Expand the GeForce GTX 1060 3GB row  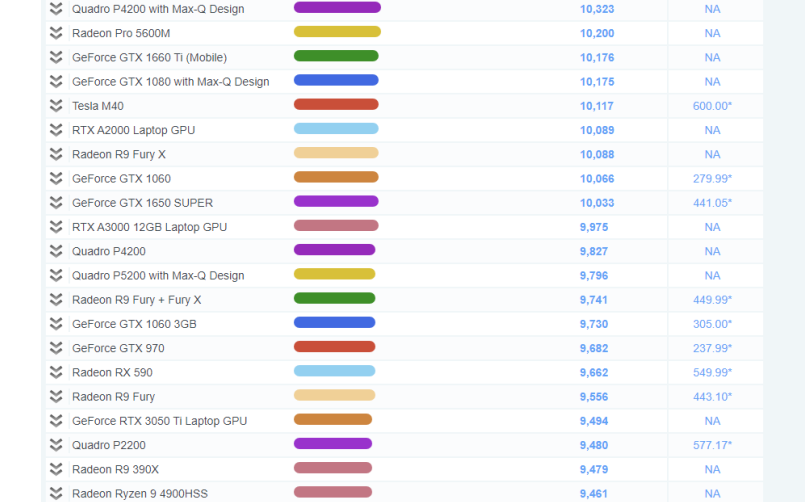point(56,323)
